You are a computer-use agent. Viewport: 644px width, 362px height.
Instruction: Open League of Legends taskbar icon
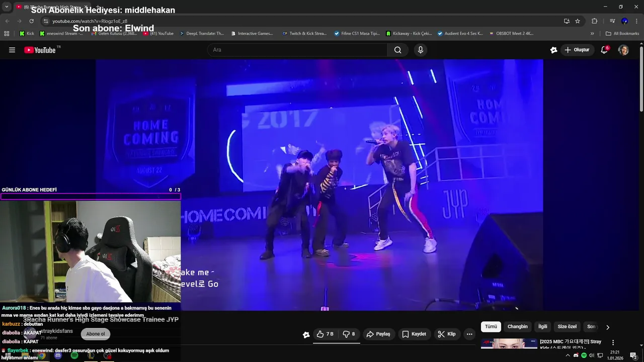[91, 356]
